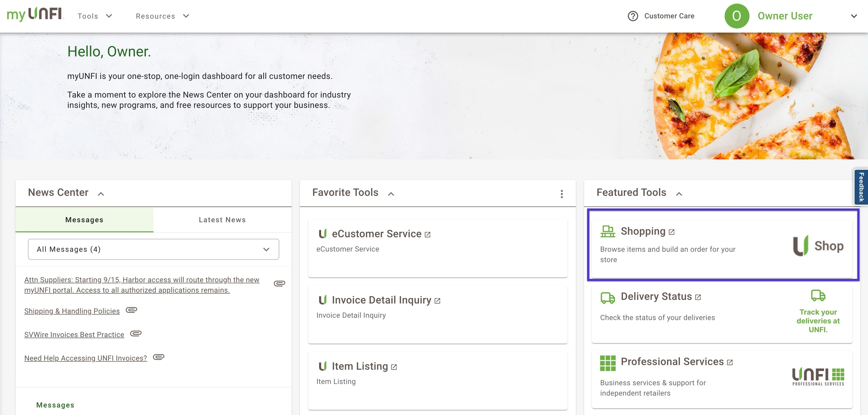Click the Customer Care question mark icon
This screenshot has height=415, width=868.
[x=633, y=16]
